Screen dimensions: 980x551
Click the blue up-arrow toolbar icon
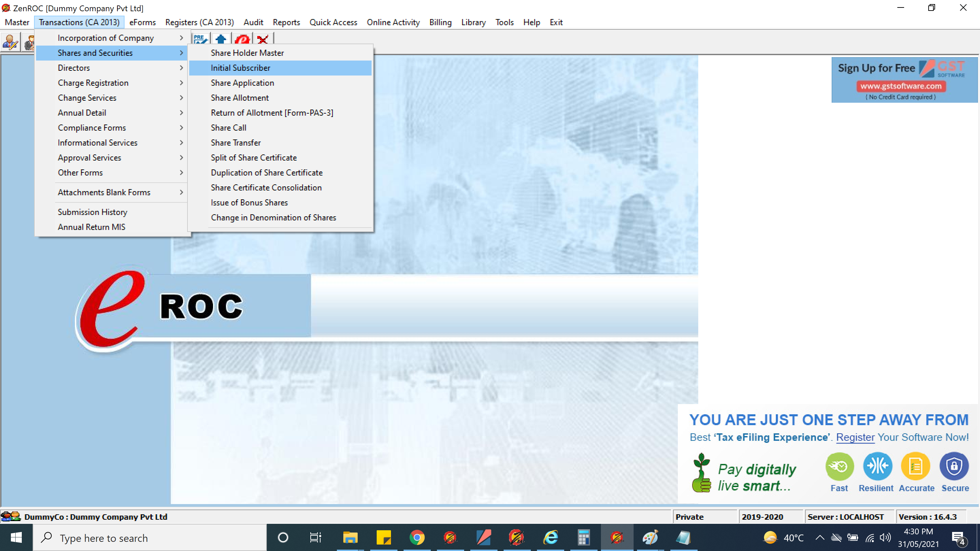[220, 39]
